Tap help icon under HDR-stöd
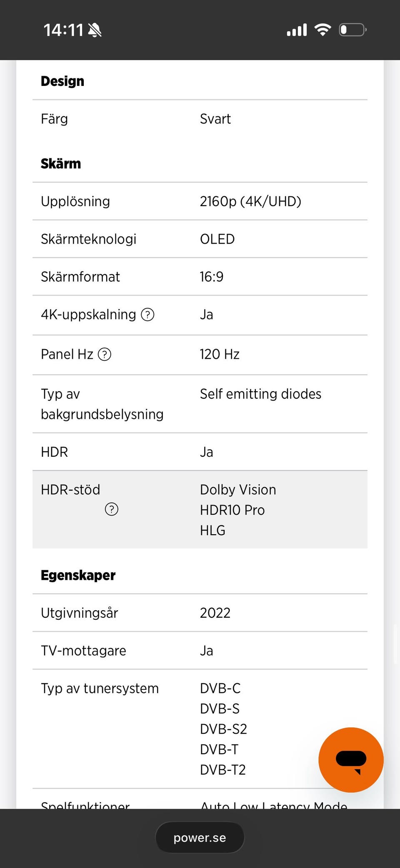Screen dimensions: 400x868 coord(112,509)
